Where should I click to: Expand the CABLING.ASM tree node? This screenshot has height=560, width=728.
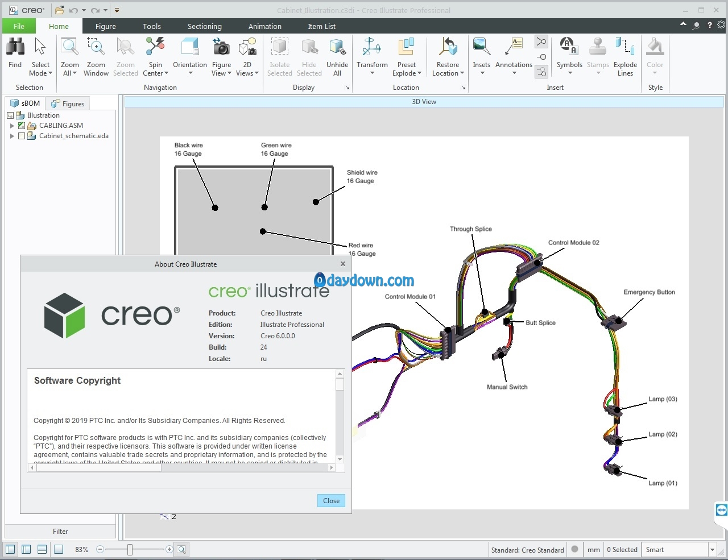coord(12,126)
